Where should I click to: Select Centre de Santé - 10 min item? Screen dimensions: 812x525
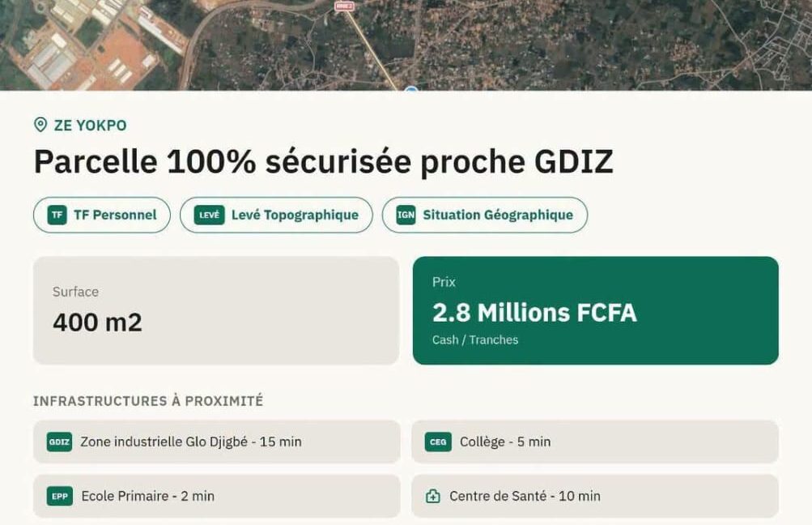(595, 497)
